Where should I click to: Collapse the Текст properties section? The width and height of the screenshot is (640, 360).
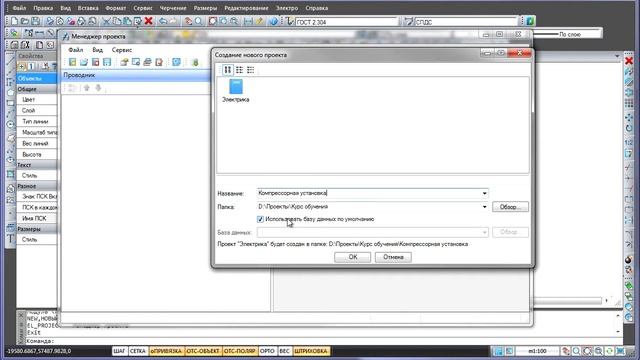coord(37,165)
